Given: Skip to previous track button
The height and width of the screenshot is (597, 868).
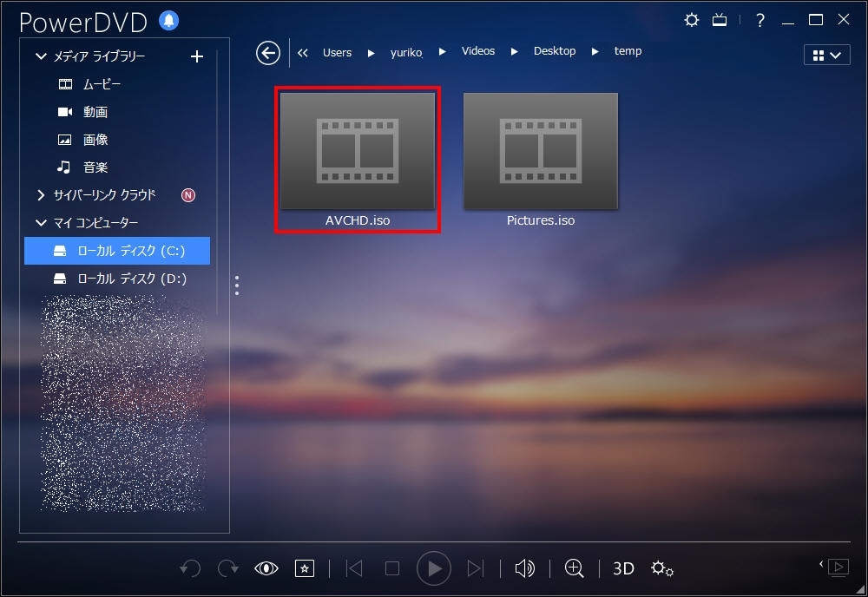Looking at the screenshot, I should coord(354,568).
